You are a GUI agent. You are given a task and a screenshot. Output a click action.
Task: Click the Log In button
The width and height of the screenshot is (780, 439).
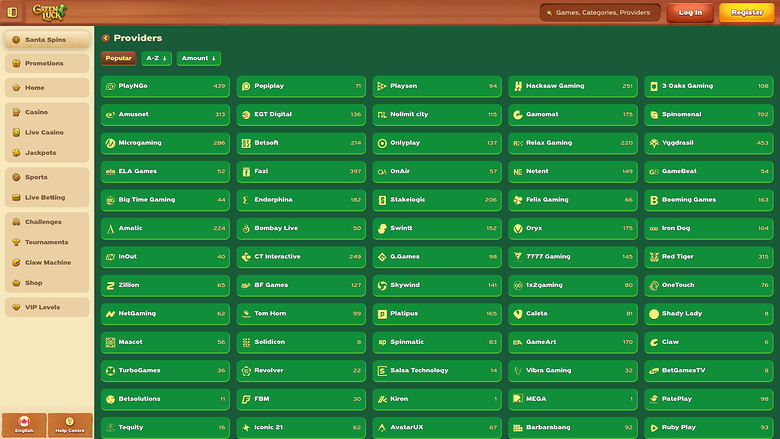coord(690,13)
